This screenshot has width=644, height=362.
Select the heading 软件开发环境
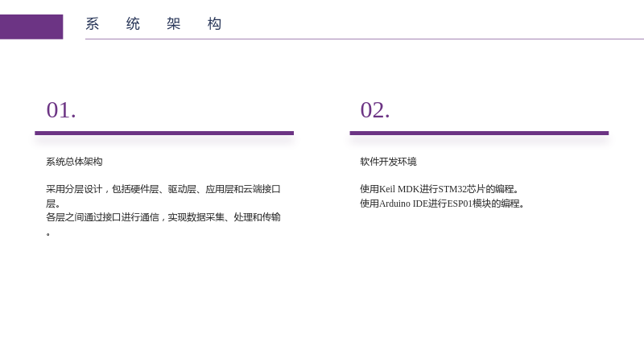(388, 162)
